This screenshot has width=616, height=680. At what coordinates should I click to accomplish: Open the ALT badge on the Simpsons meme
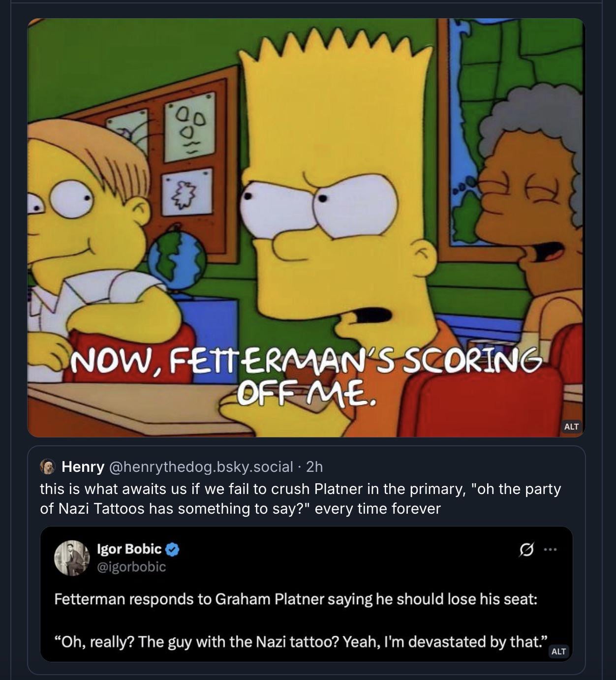point(571,426)
